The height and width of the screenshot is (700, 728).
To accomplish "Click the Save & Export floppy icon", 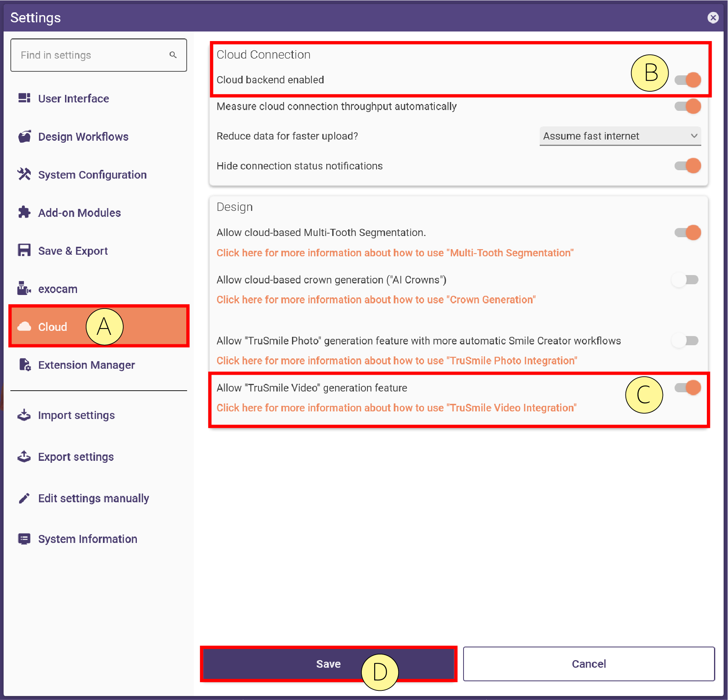I will [24, 250].
